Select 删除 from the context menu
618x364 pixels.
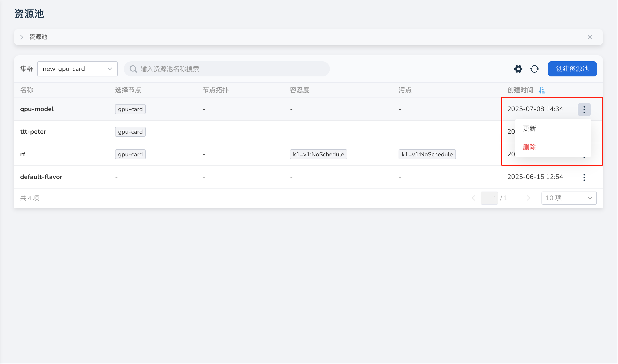point(529,147)
